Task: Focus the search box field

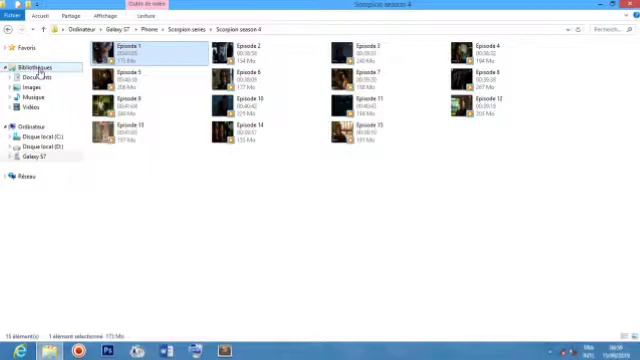Action: [x=612, y=29]
